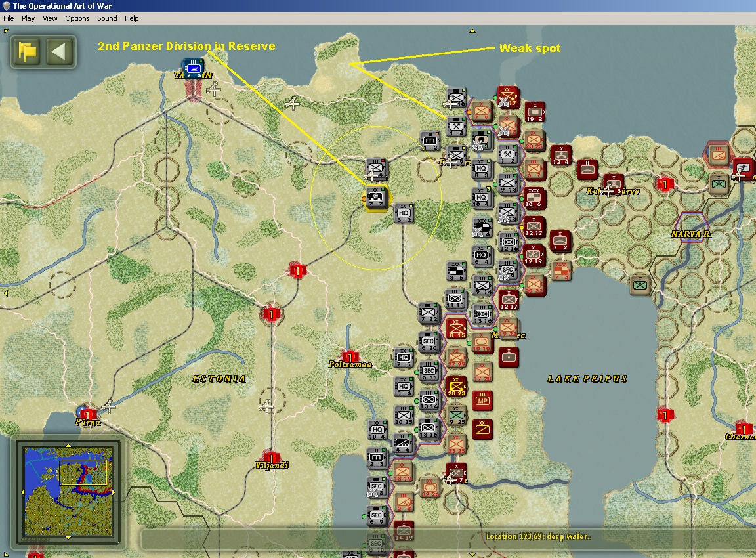Open the File menu
Viewport: 756px width, 558px height.
(x=9, y=18)
